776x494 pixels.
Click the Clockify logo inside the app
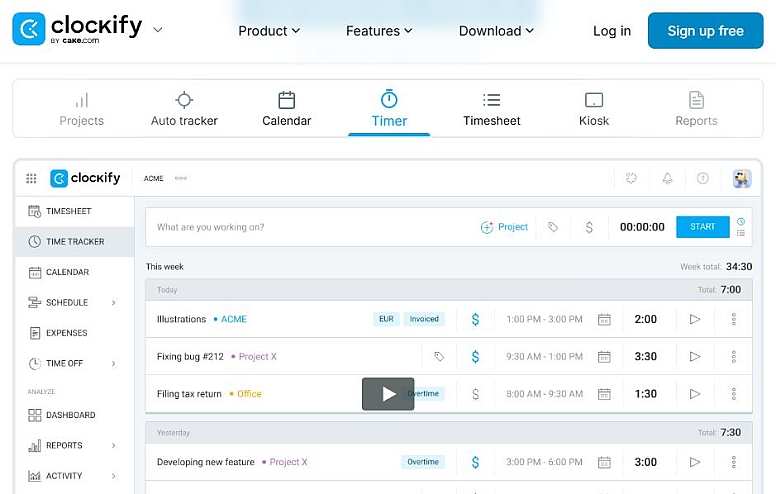tap(85, 178)
